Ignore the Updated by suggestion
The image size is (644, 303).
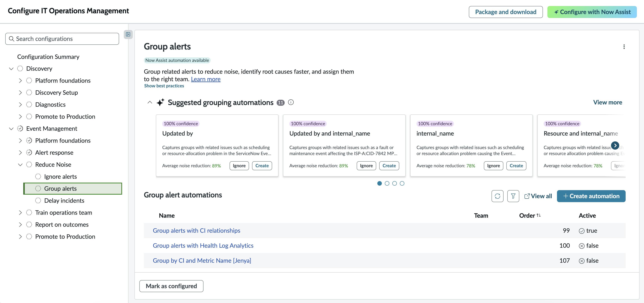[239, 166]
